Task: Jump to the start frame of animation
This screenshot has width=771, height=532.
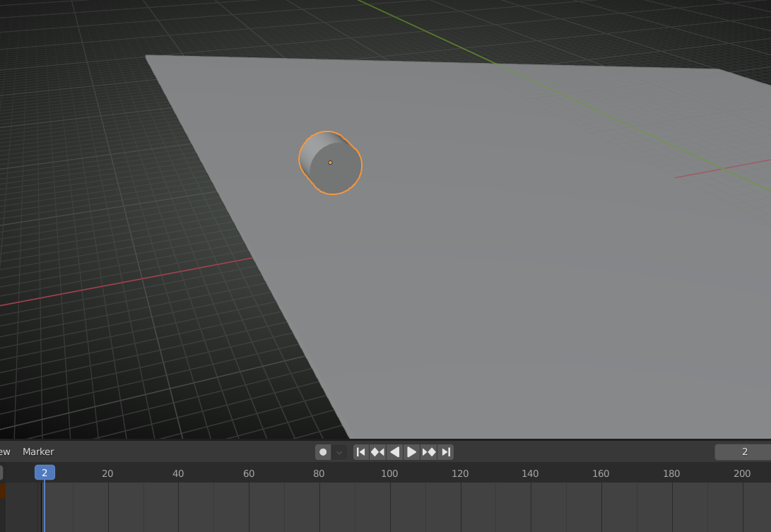Action: [361, 452]
